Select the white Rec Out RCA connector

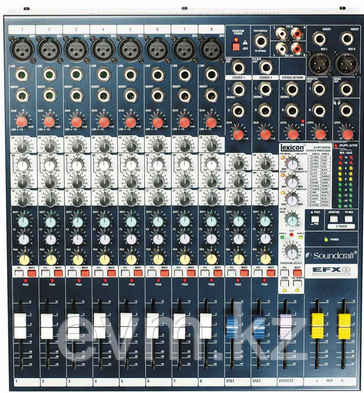click(282, 49)
